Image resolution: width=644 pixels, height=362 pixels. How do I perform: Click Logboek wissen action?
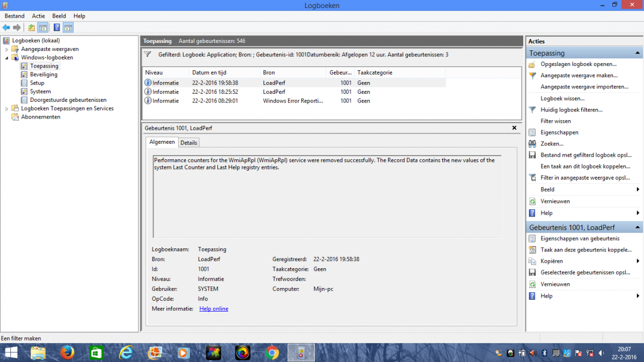click(x=562, y=99)
